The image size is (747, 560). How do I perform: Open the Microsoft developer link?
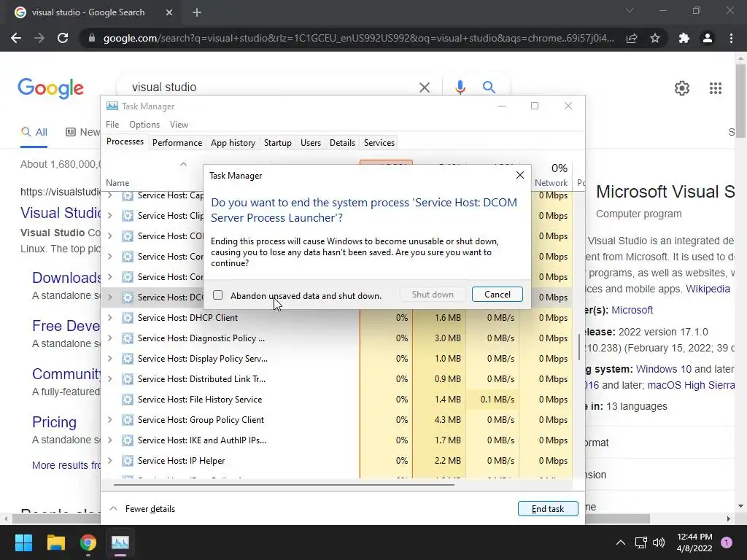tap(632, 310)
